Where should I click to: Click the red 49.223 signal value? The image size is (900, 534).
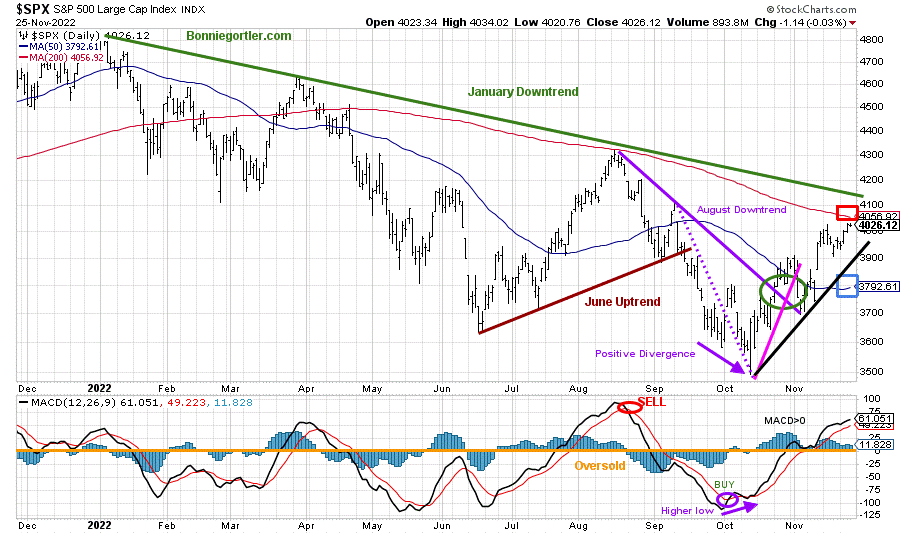pos(186,403)
